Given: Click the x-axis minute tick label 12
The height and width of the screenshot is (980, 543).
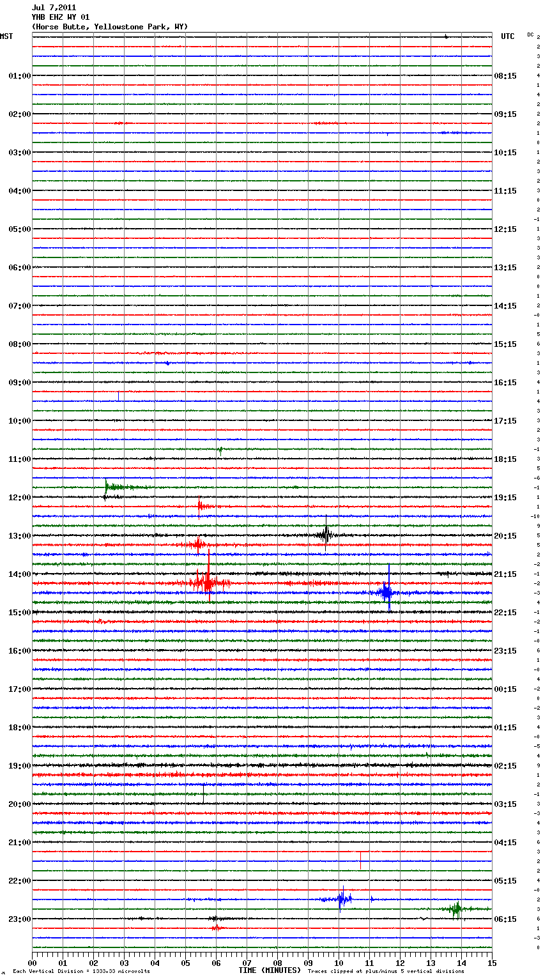Looking at the screenshot, I should [400, 963].
